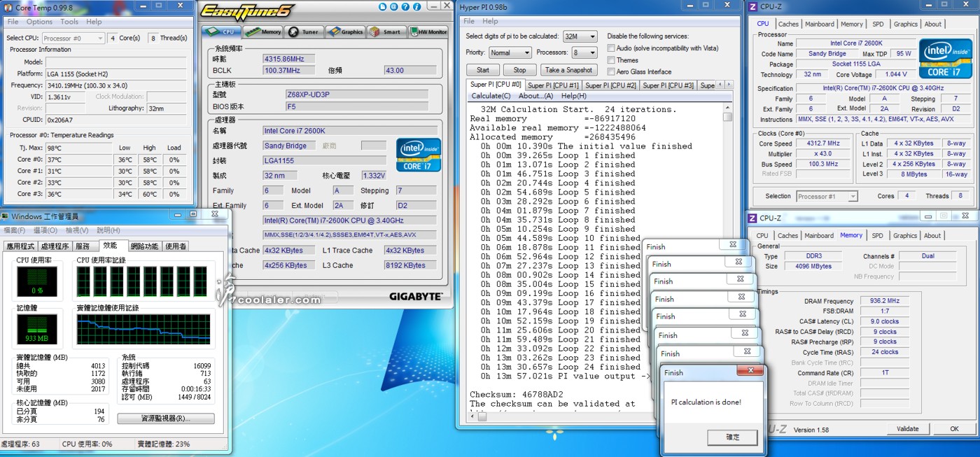Select Super PI [CPU #2] tab
This screenshot has height=457, width=980.
point(610,85)
